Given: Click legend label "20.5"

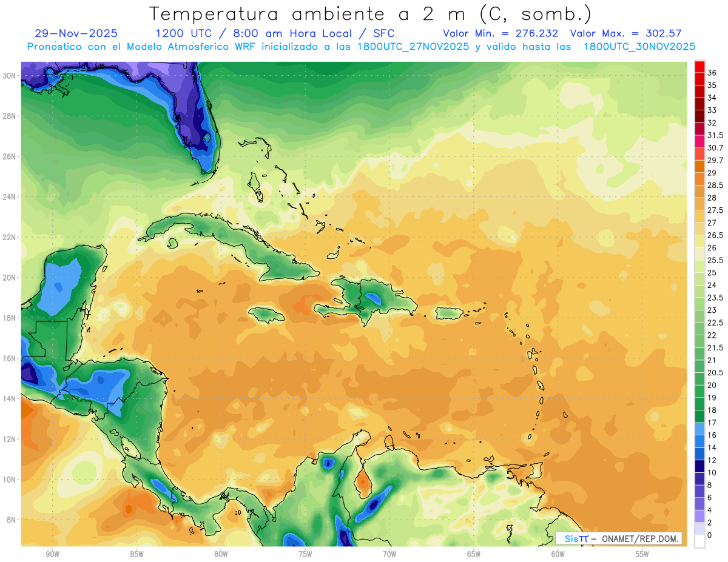Looking at the screenshot, I should coord(715,372).
